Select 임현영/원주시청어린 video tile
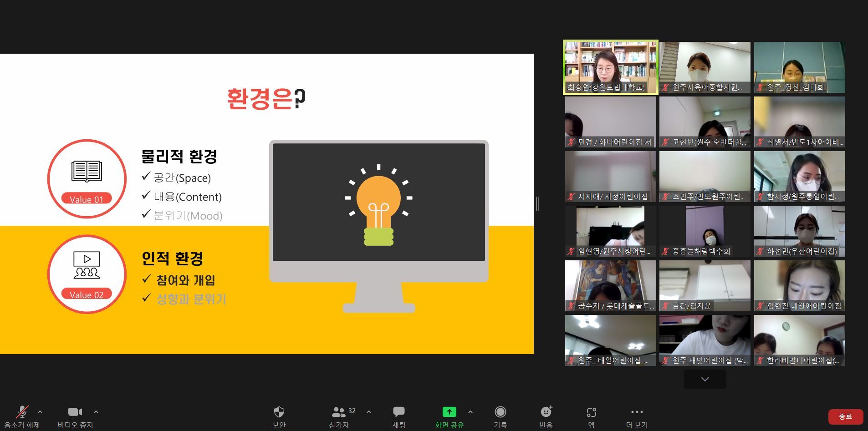The height and width of the screenshot is (431, 868). click(611, 231)
